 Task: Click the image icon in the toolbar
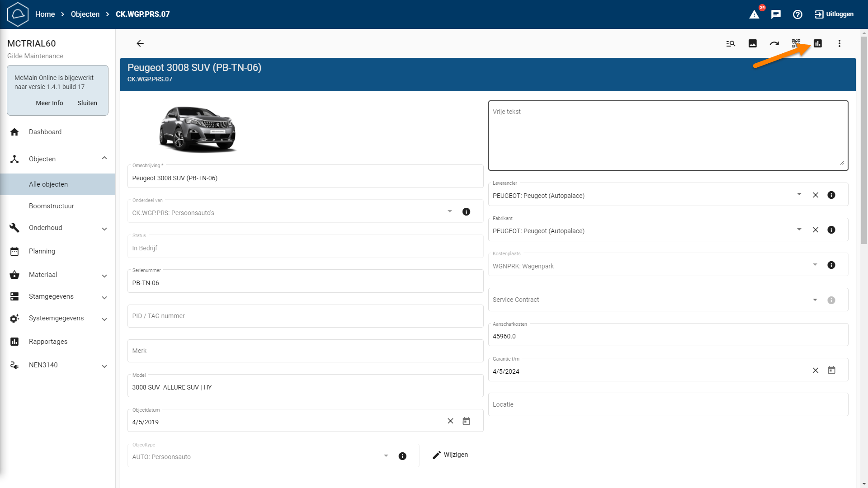[753, 43]
